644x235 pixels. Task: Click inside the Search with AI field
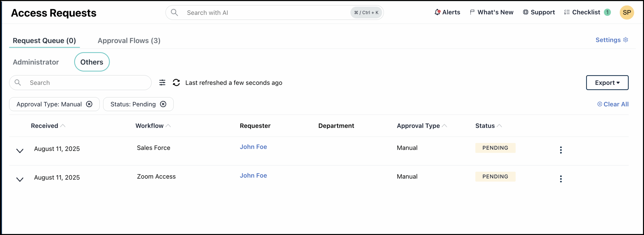click(252, 12)
